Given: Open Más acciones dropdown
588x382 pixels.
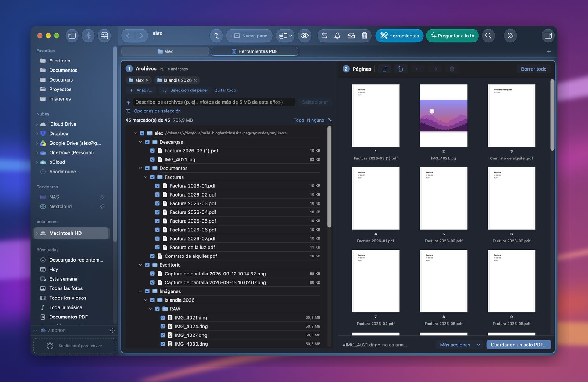Looking at the screenshot, I should 460,345.
